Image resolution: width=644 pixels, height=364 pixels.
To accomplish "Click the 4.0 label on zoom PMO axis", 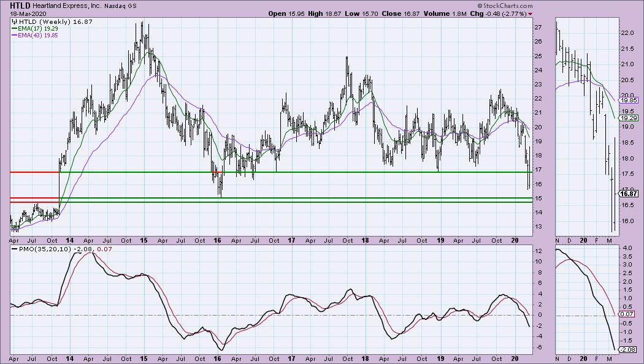I will [627, 248].
